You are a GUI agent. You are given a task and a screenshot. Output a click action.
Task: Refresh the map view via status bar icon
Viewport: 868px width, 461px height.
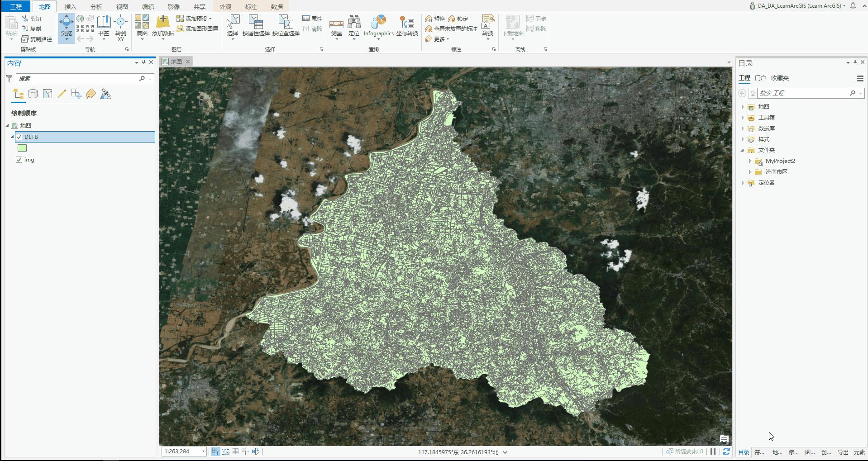pyautogui.click(x=727, y=451)
